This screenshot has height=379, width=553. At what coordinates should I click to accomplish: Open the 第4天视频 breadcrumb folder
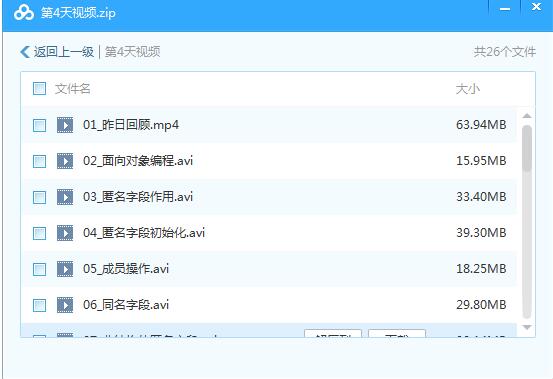click(133, 52)
